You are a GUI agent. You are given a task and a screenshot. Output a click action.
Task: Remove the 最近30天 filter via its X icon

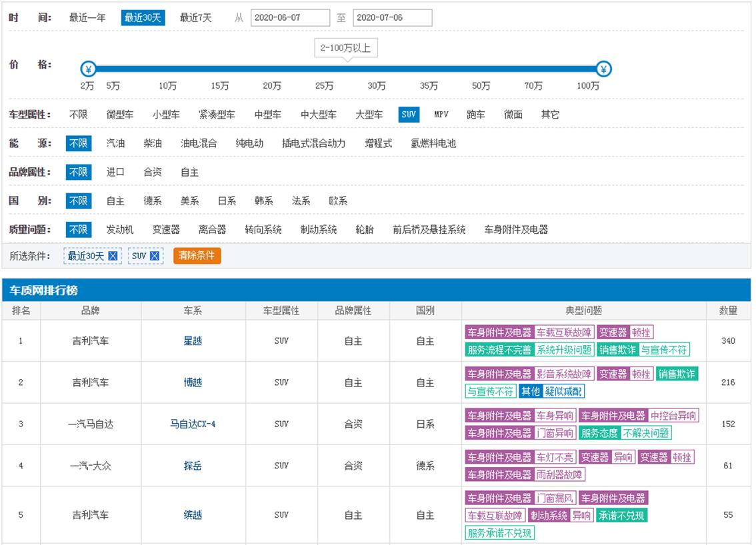coord(113,256)
